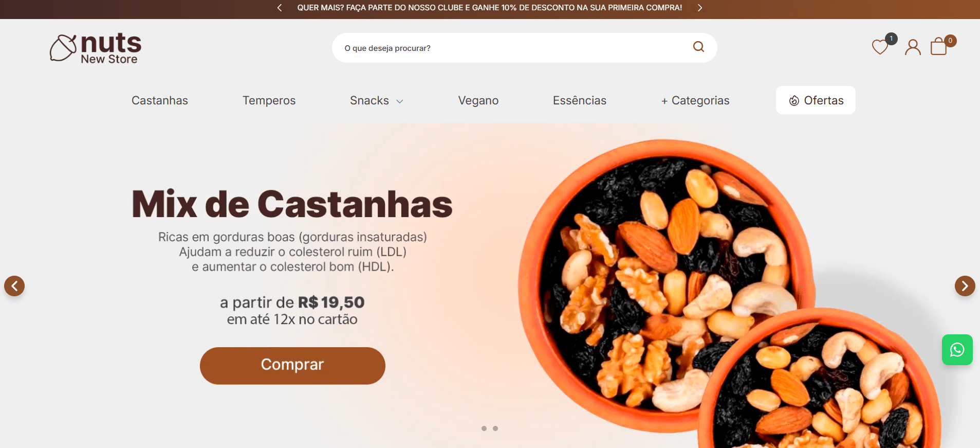Open the Temperos category
This screenshot has height=448, width=980.
[269, 100]
